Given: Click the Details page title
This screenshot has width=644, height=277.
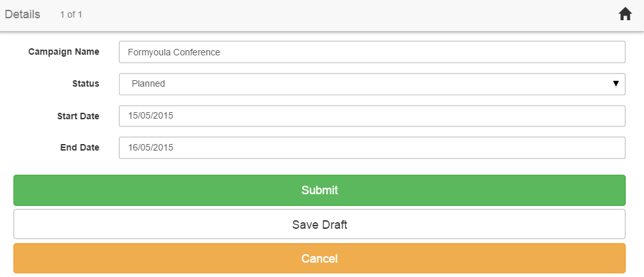Looking at the screenshot, I should click(x=22, y=14).
